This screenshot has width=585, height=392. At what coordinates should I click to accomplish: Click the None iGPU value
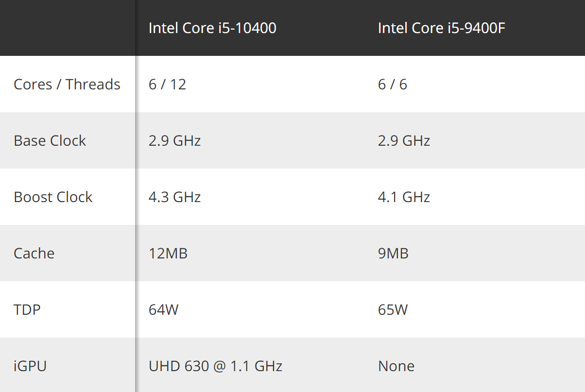pyautogui.click(x=396, y=366)
